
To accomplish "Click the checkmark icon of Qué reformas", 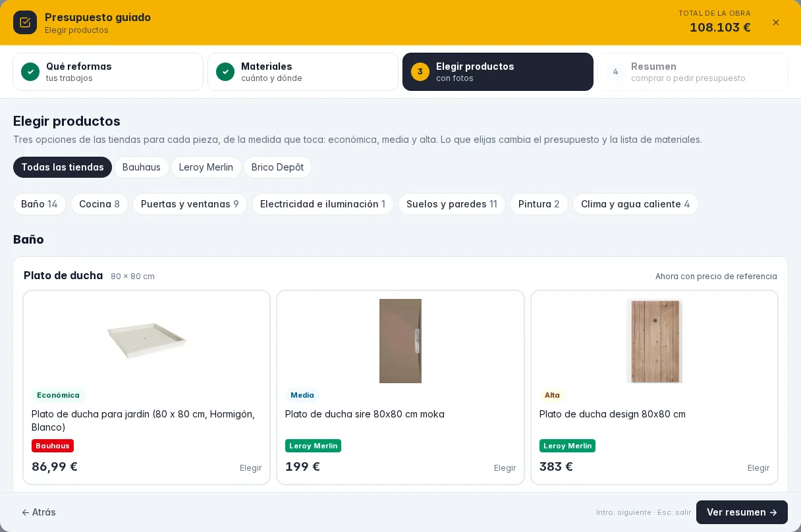I will point(30,72).
